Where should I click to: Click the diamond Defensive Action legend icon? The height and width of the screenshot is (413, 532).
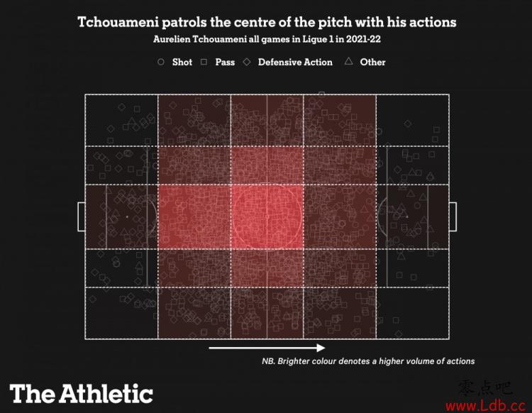coord(247,62)
